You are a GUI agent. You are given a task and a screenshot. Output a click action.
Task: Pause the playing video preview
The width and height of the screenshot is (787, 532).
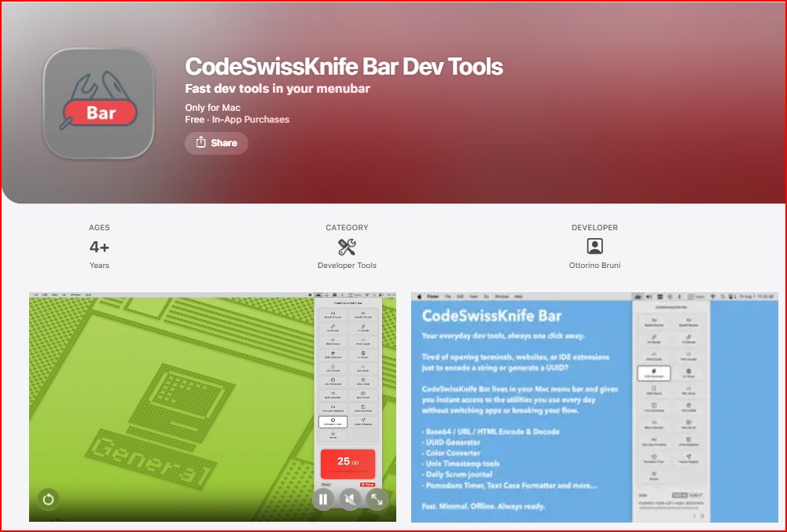click(x=323, y=499)
